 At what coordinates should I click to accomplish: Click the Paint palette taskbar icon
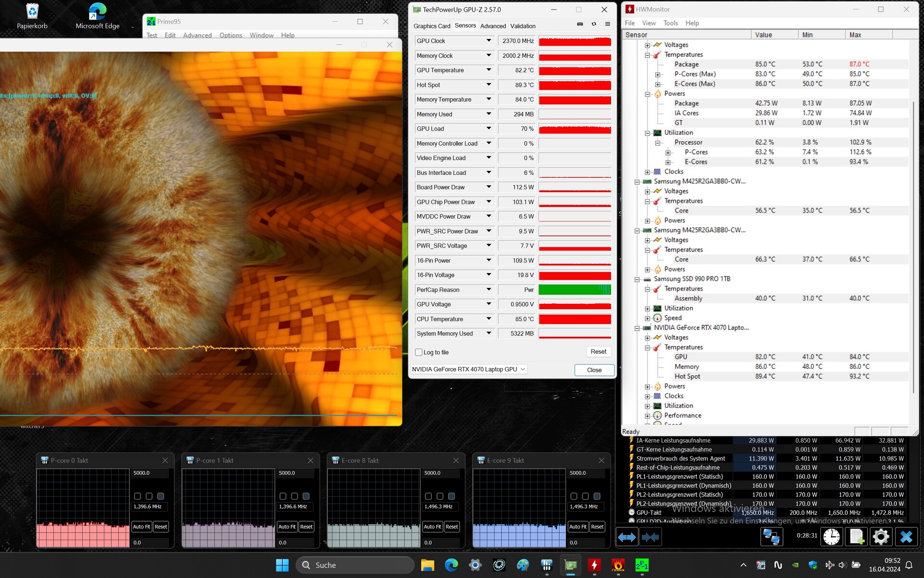523,565
